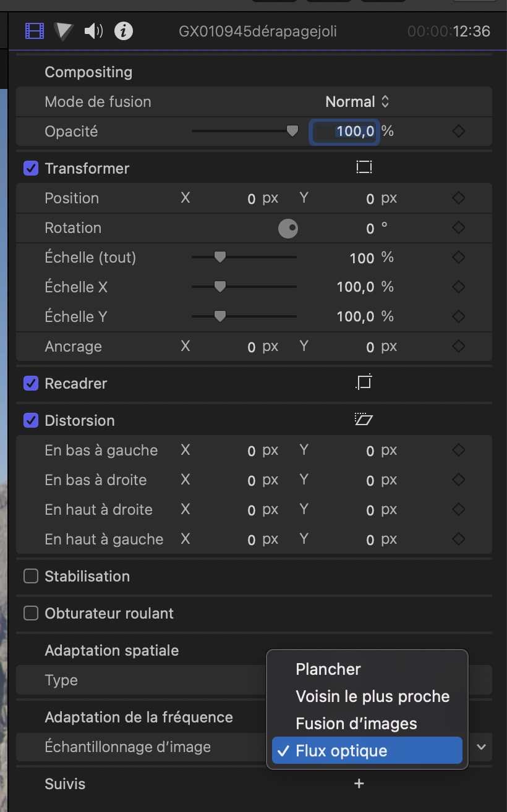The image size is (507, 812).
Task: Add a keyframe for Rotation
Action: 459,227
